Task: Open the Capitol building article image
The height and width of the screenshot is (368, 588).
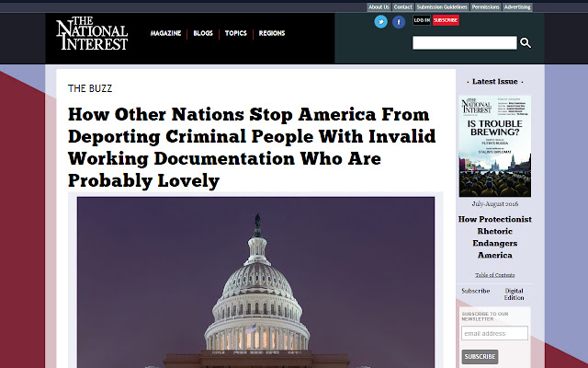Action: coord(255,282)
